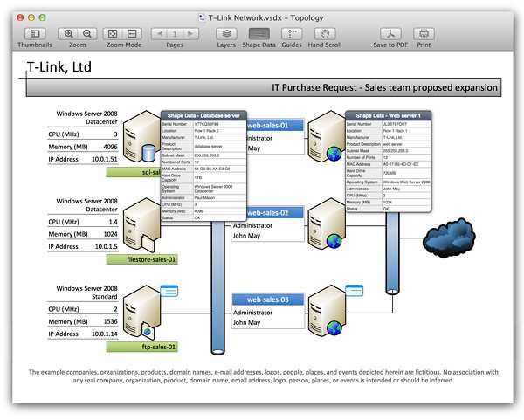This screenshot has width=524, height=420.
Task: Click Shape Data - Web server.1 header
Action: click(388, 115)
